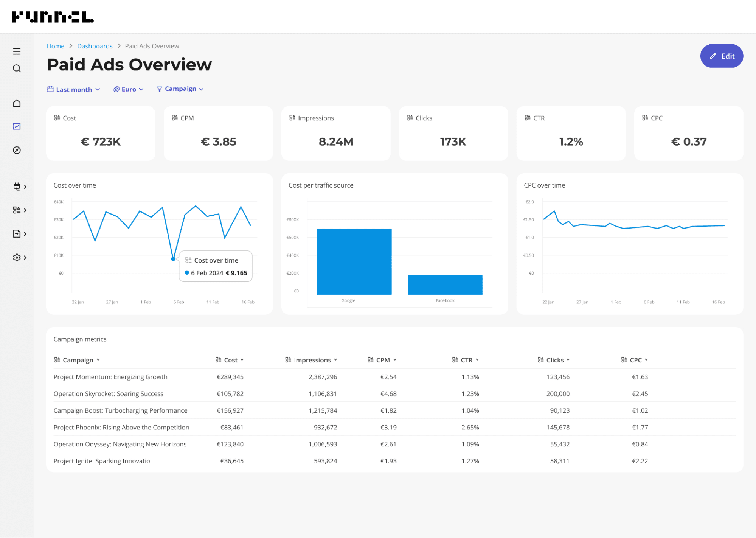Viewport: 756px width, 538px height.
Task: Click the export document icon in sidebar
Action: [17, 233]
